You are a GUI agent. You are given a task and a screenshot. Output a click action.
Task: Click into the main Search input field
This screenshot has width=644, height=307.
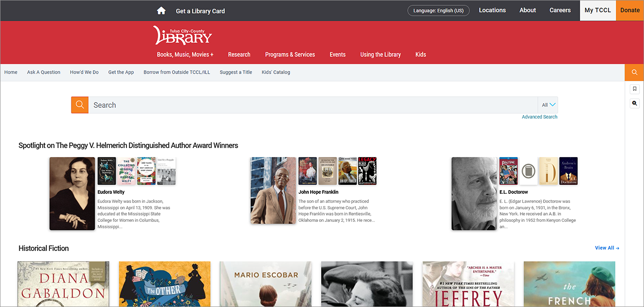point(313,105)
